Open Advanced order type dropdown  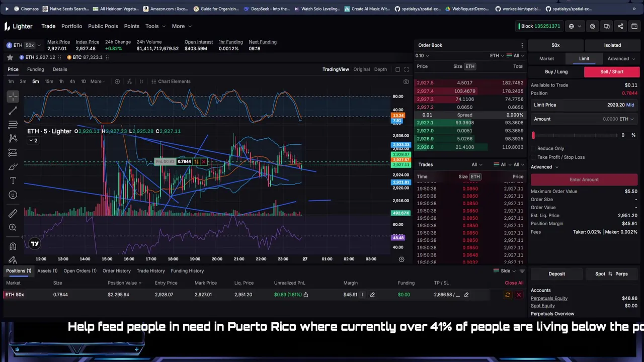pyautogui.click(x=621, y=59)
